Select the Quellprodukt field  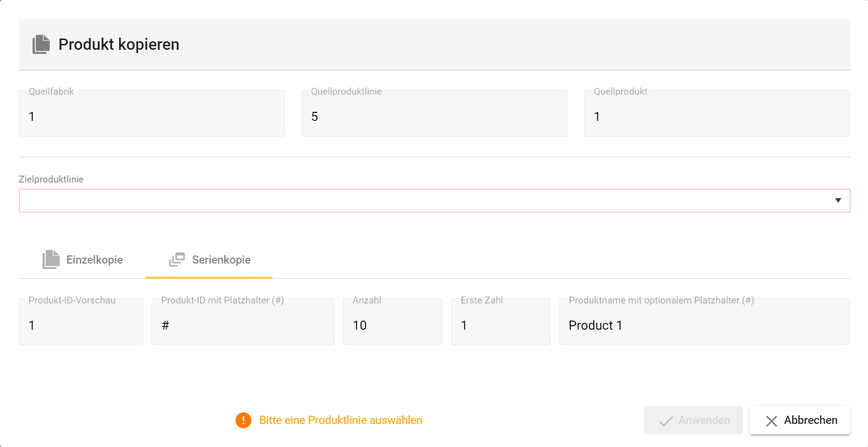(717, 116)
